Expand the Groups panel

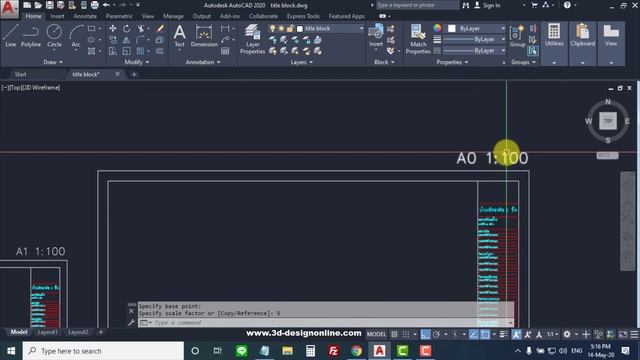523,62
